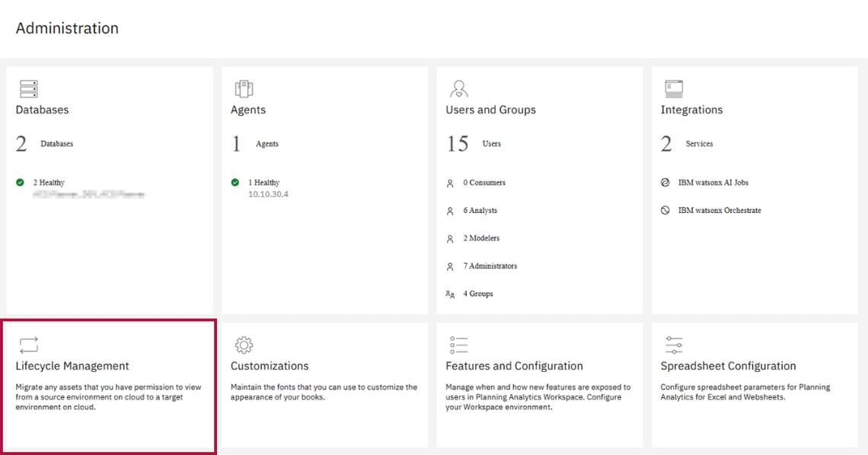Open the Customizations tile title
The image size is (868, 455).
[x=270, y=366]
